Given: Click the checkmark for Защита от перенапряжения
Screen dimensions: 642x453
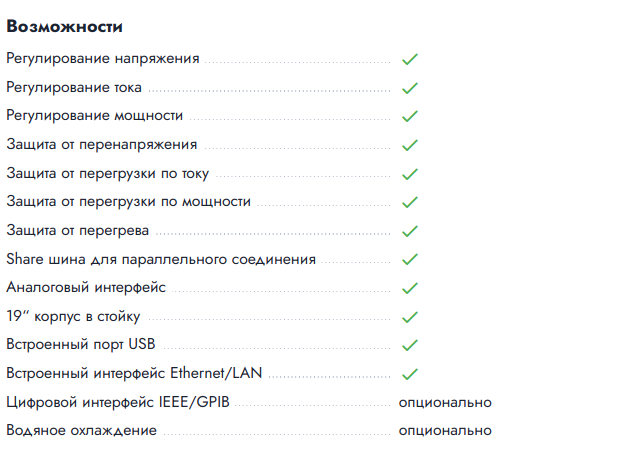Looking at the screenshot, I should (x=410, y=145).
